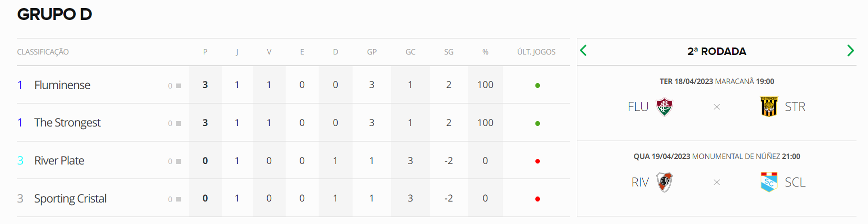
Task: Click the River Plate club crest
Action: tap(664, 182)
